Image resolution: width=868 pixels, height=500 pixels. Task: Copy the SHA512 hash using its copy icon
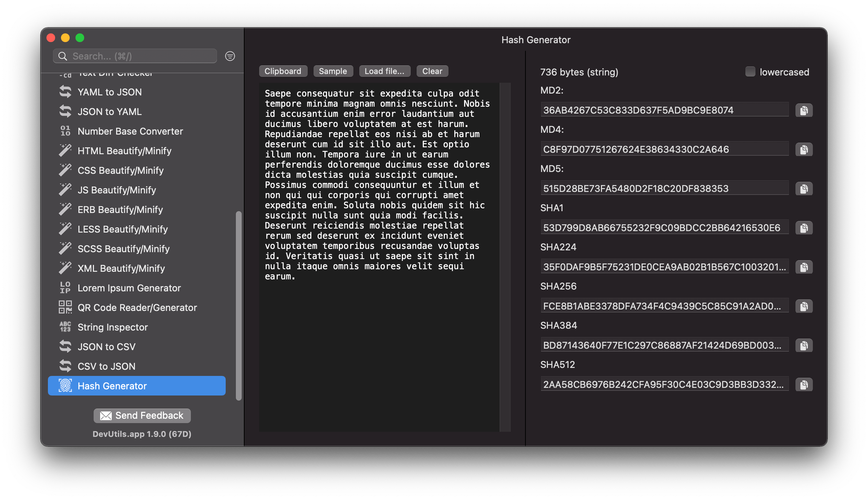tap(803, 385)
